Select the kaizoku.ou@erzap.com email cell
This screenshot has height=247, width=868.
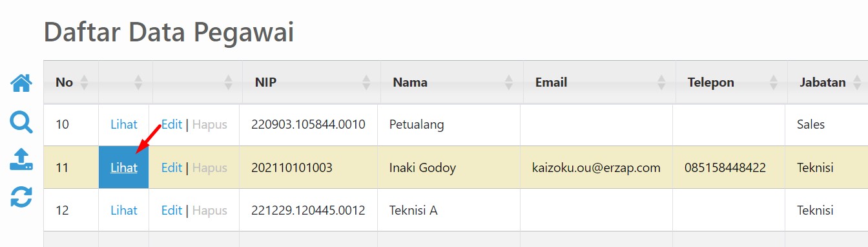coord(597,167)
